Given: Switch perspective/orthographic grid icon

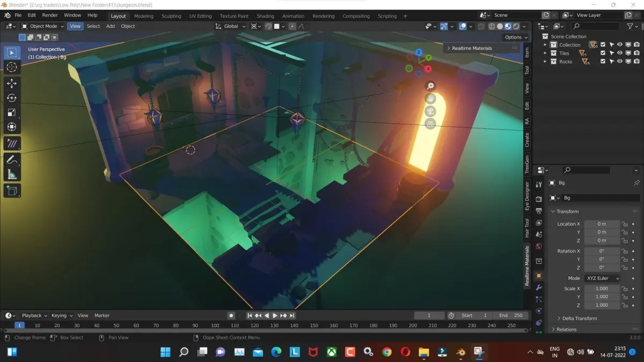Looking at the screenshot, I should pos(430,124).
